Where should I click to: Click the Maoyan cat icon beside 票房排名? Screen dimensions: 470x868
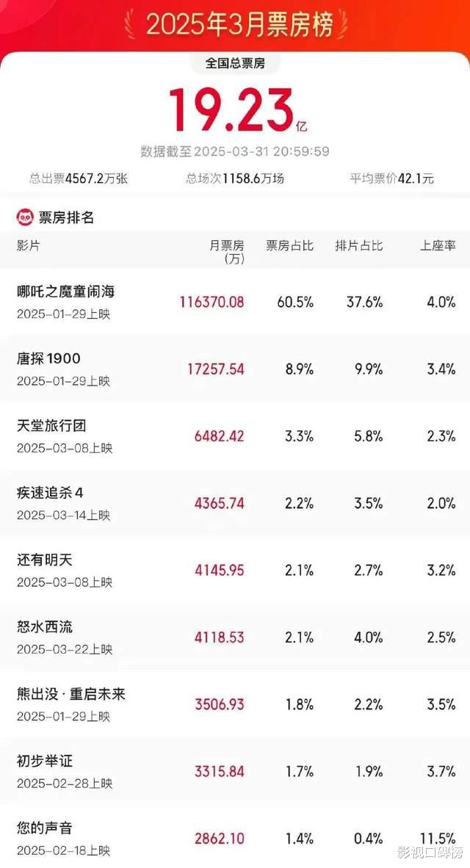[x=25, y=217]
